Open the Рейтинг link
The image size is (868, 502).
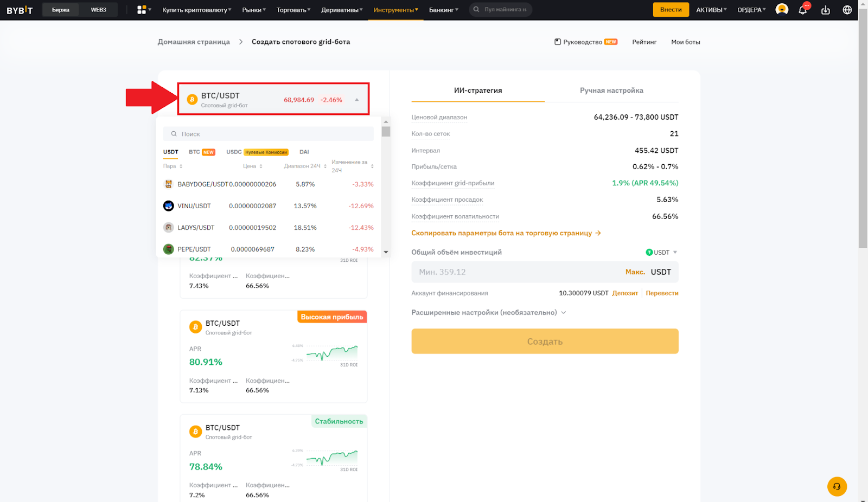(x=644, y=42)
